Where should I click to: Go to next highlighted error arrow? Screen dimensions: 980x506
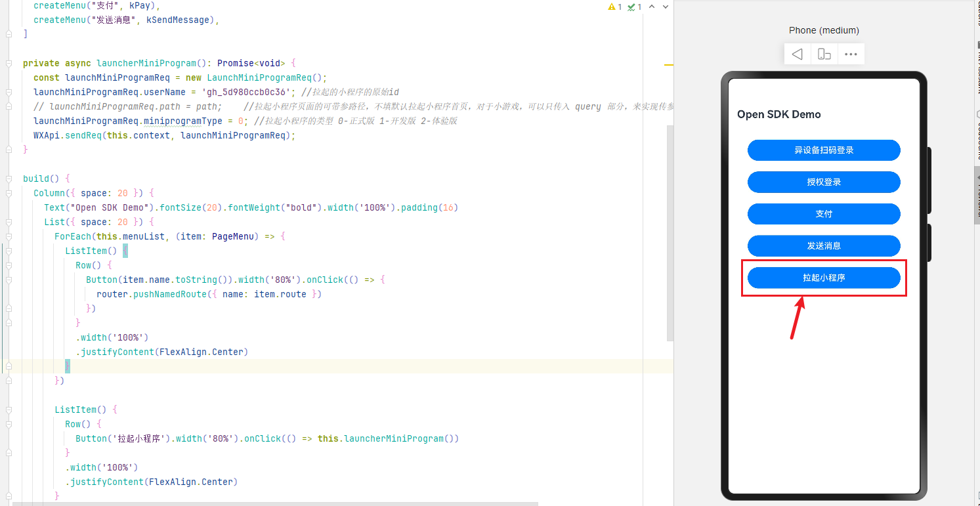coord(666,7)
